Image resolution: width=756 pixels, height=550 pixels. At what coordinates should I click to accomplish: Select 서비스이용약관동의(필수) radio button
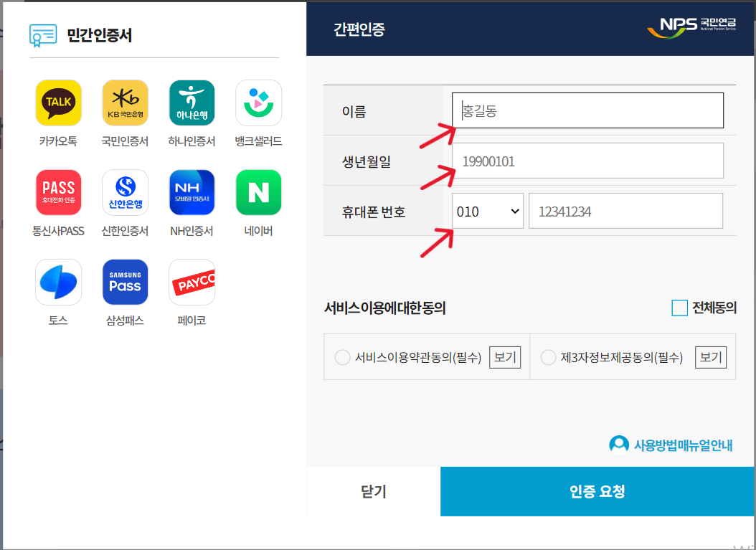click(342, 356)
